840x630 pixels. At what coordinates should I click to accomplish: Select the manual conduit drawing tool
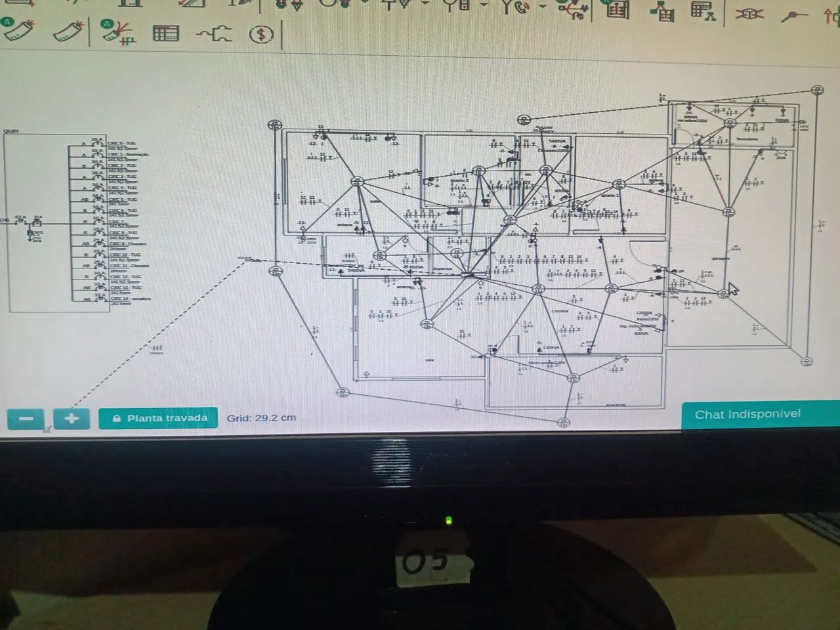pos(69,31)
